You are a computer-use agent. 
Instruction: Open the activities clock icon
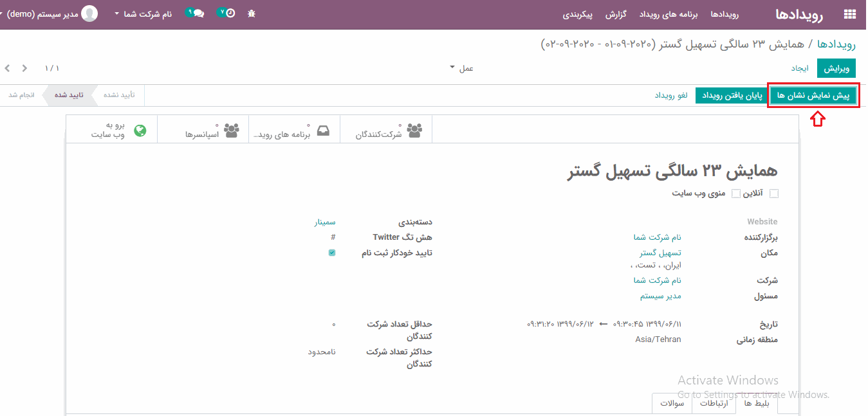[227, 13]
